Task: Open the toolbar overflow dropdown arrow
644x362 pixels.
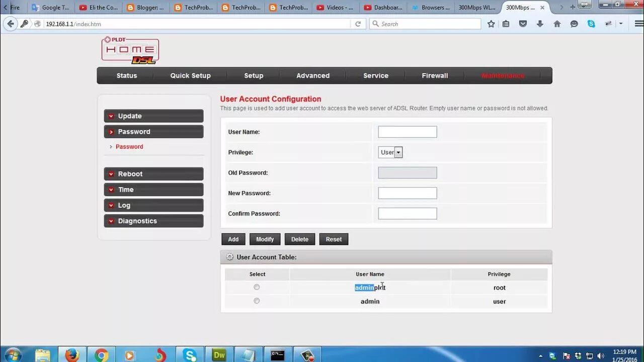Action: click(x=621, y=24)
